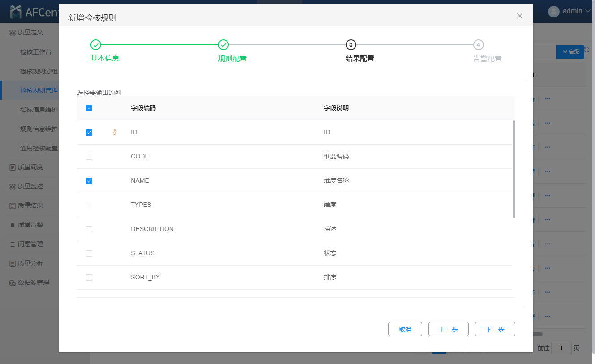Uncheck the ID field checkbox
595x364 pixels.
point(89,133)
